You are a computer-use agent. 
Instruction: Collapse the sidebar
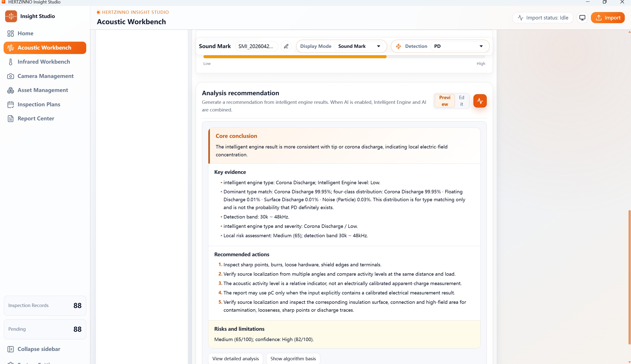45,349
